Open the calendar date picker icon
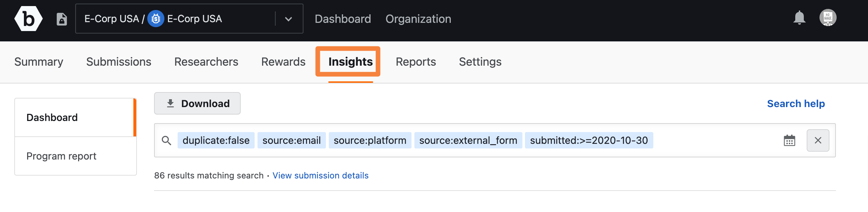The image size is (868, 212). 789,140
